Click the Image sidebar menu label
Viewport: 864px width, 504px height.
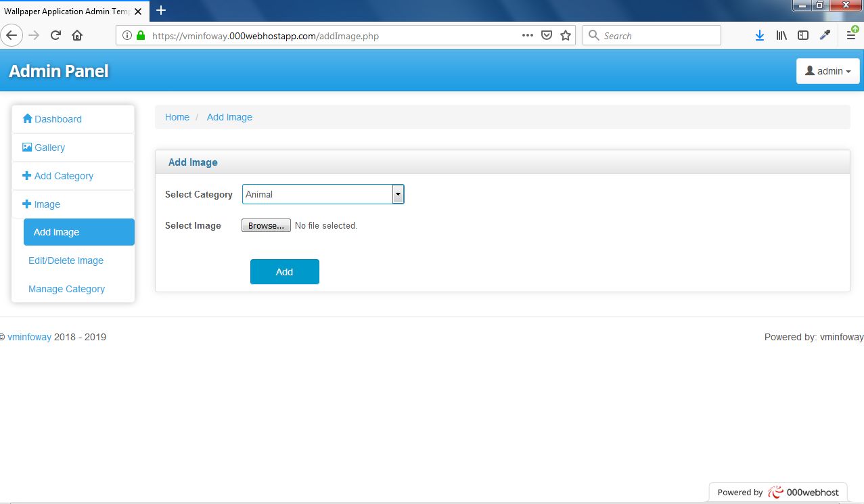coord(47,204)
